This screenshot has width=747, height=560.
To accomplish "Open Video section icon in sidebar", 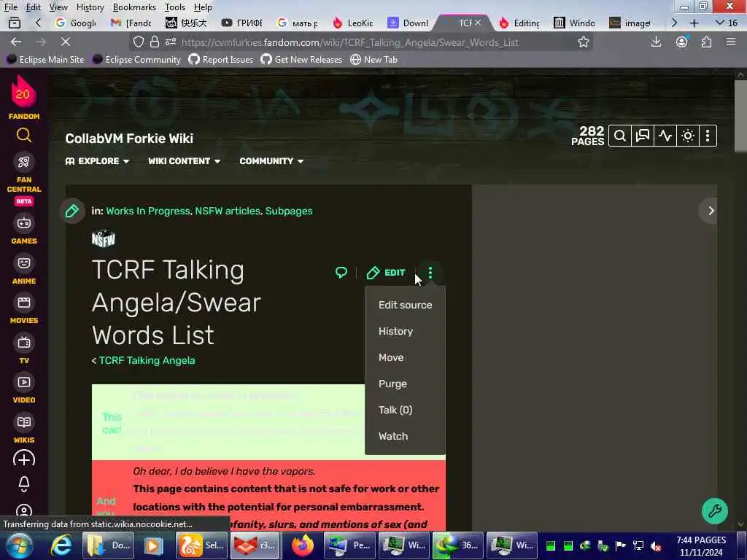I will point(24,382).
